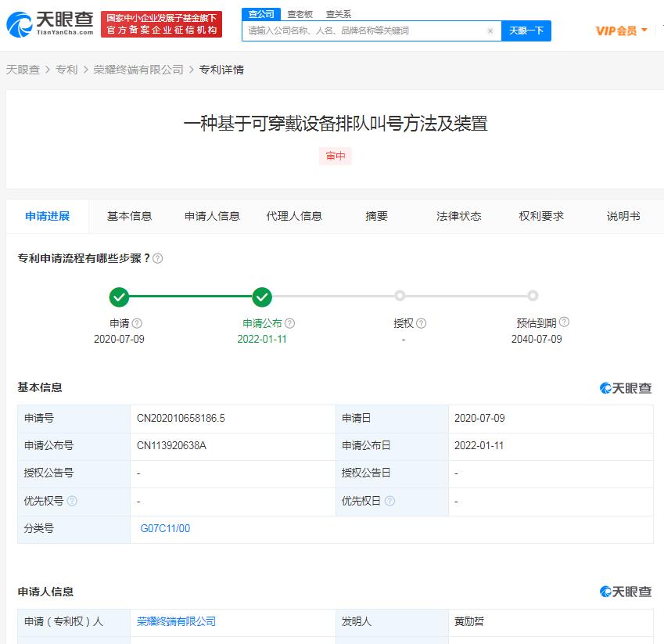Switch to the 申请进展 tab
664x644 pixels.
tap(48, 216)
